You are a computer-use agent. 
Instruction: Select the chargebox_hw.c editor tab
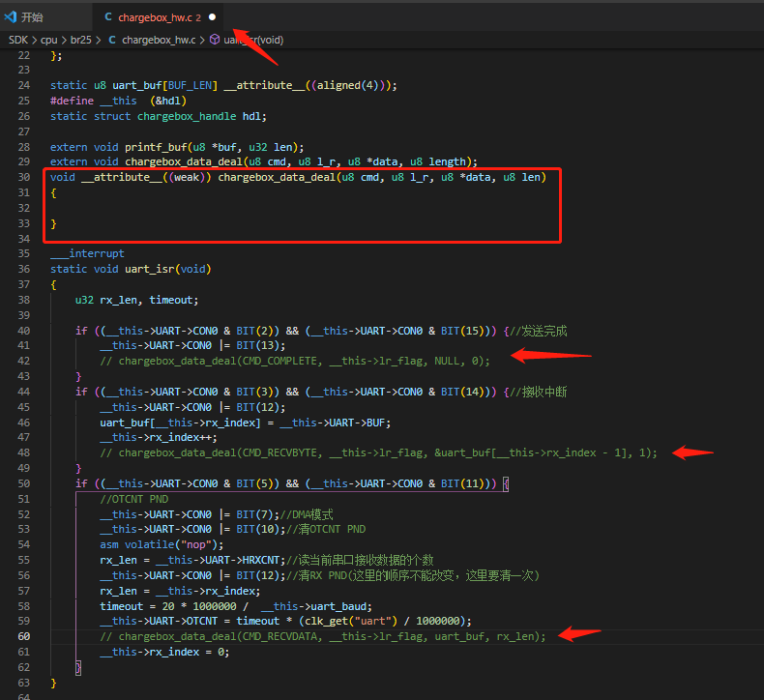click(159, 17)
